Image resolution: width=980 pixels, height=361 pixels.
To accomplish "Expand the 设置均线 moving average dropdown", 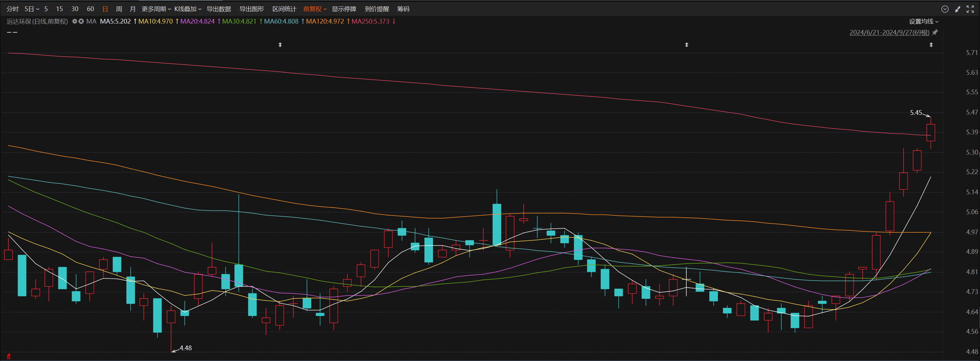I will [x=924, y=22].
